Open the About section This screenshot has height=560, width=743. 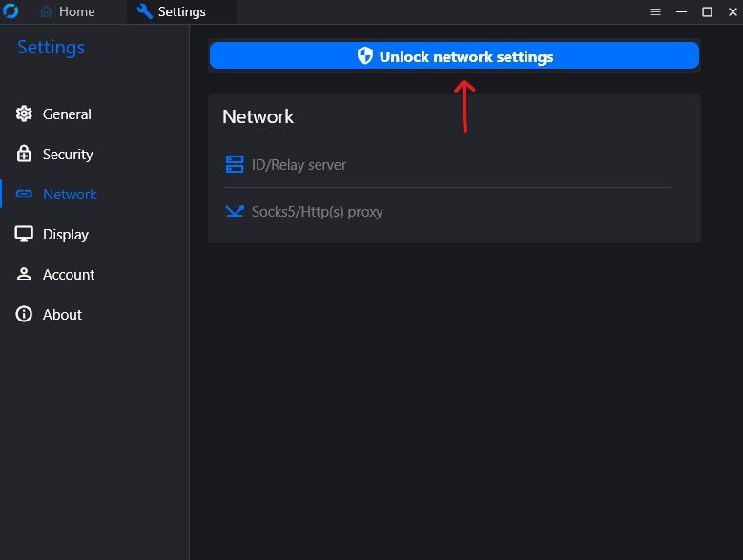62,315
